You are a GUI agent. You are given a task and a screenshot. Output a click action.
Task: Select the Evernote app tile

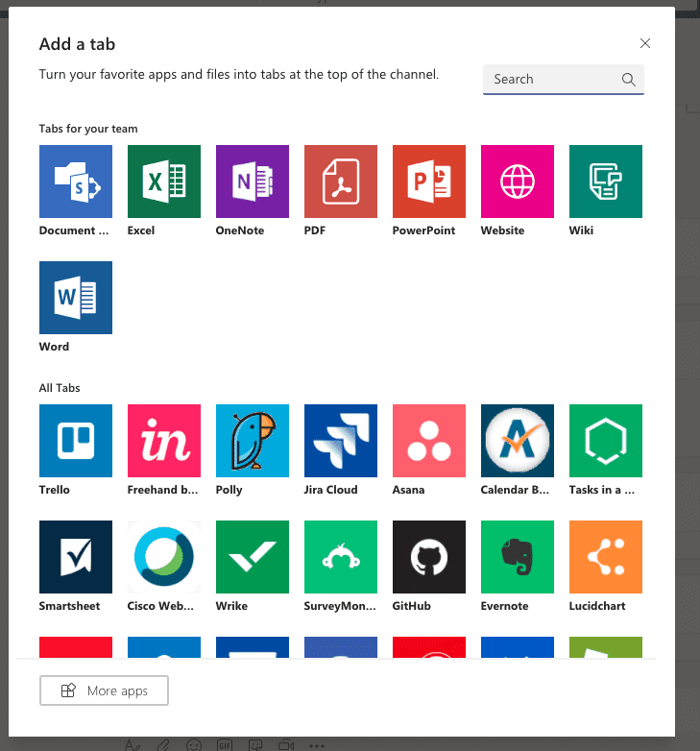pos(518,557)
